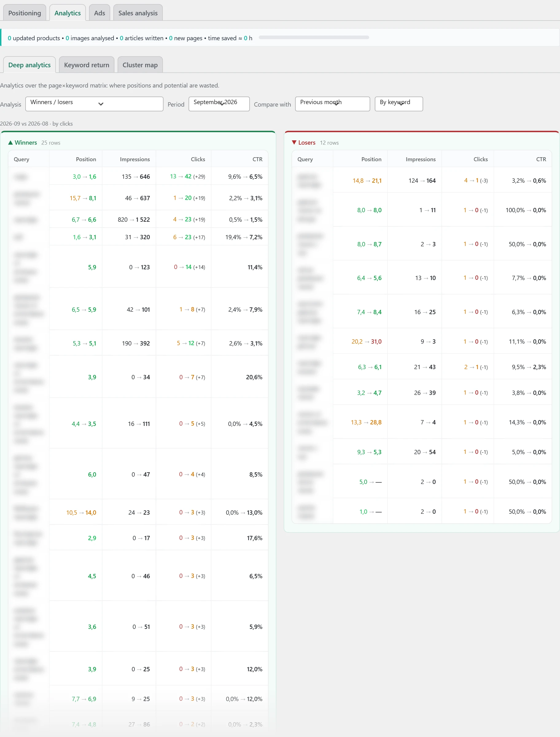Open the September 2026 period dropdown

coord(219,104)
